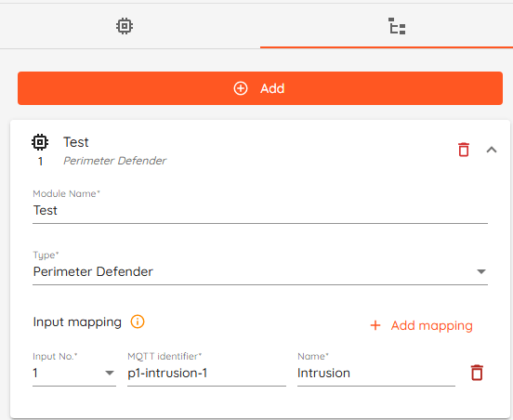Delete the Intrusion mapping row

coord(477,373)
